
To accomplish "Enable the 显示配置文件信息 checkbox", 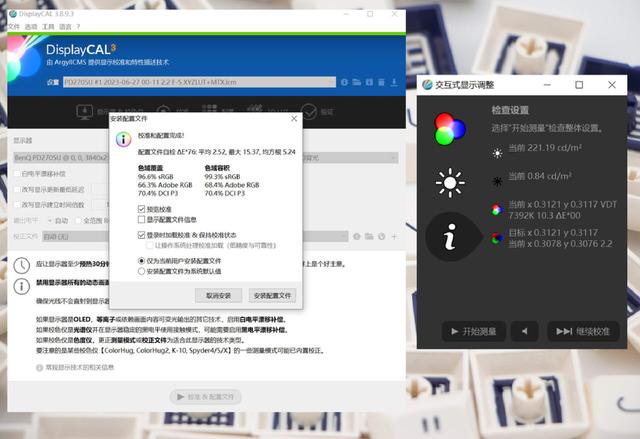I will pos(142,220).
